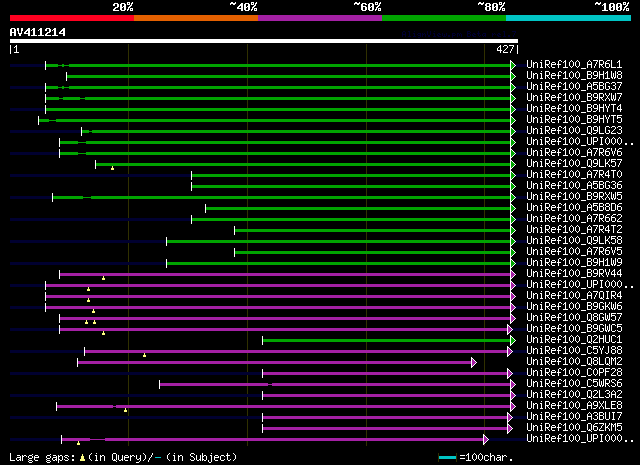Click the cyan 100char scale bar
The image size is (640, 465).
coord(447,458)
